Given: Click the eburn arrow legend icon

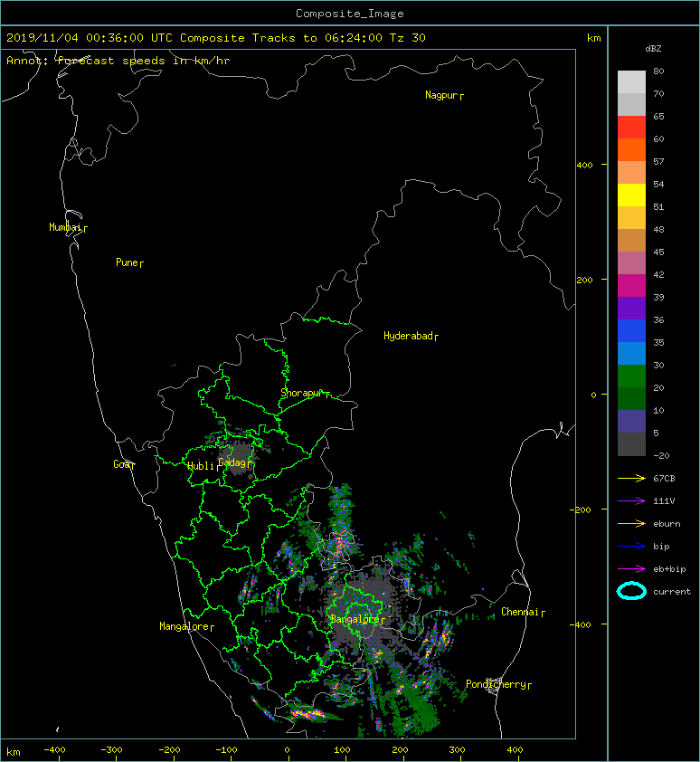Looking at the screenshot, I should [631, 523].
